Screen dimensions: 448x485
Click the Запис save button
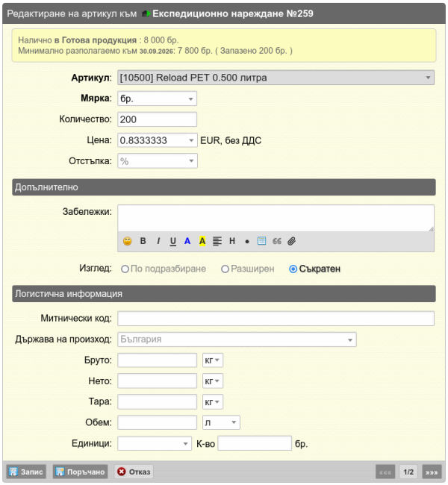coord(26,472)
